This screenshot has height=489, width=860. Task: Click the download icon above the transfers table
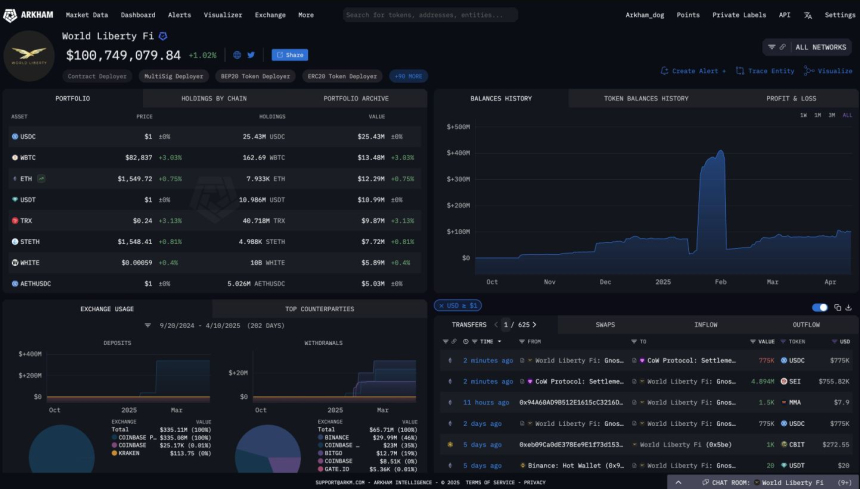848,308
